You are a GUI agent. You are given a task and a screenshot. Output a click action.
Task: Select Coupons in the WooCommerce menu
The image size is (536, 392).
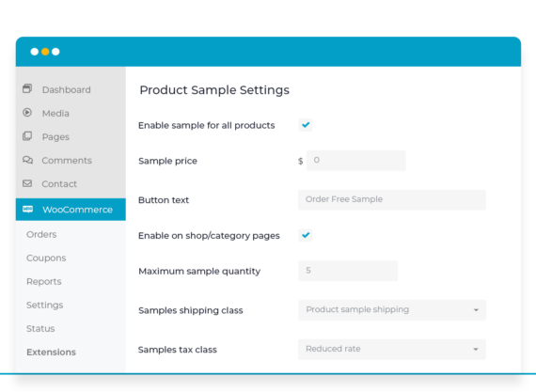(46, 258)
